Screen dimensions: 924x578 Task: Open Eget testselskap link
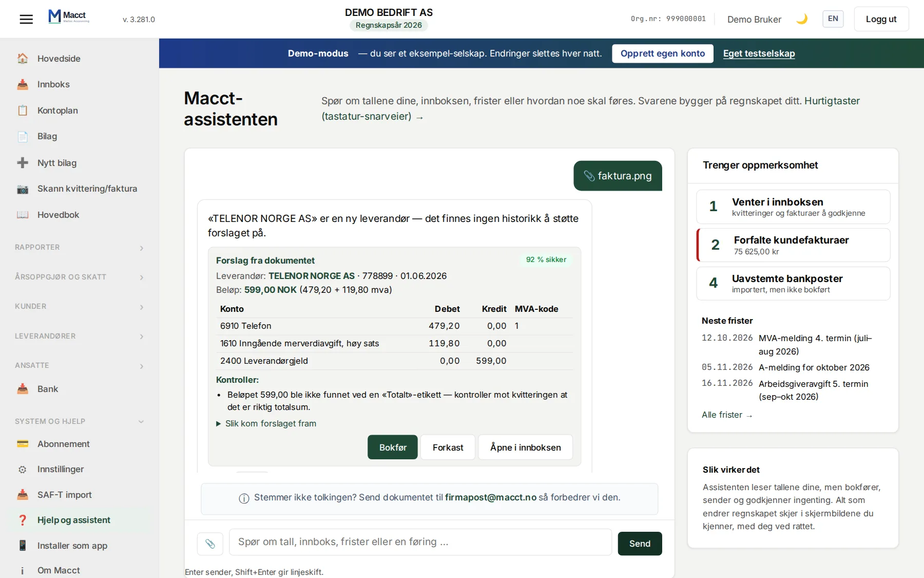759,53
